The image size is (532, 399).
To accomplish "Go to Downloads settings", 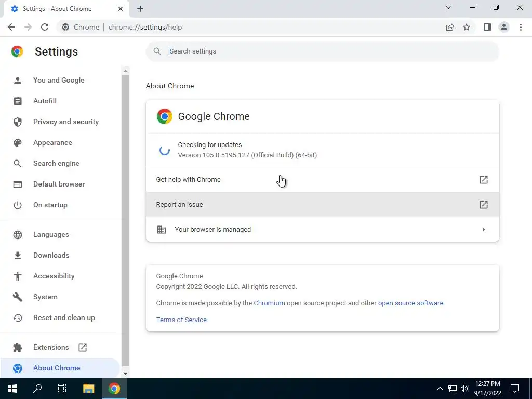I will 60,256.
